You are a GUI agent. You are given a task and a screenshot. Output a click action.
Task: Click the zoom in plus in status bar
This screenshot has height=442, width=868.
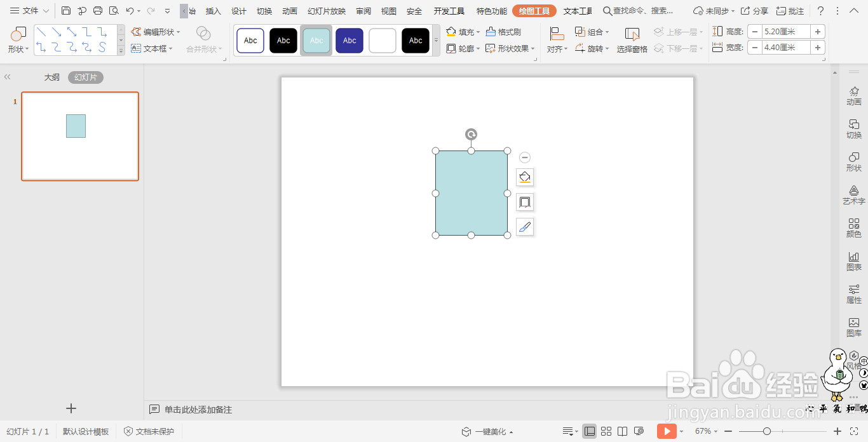click(837, 431)
